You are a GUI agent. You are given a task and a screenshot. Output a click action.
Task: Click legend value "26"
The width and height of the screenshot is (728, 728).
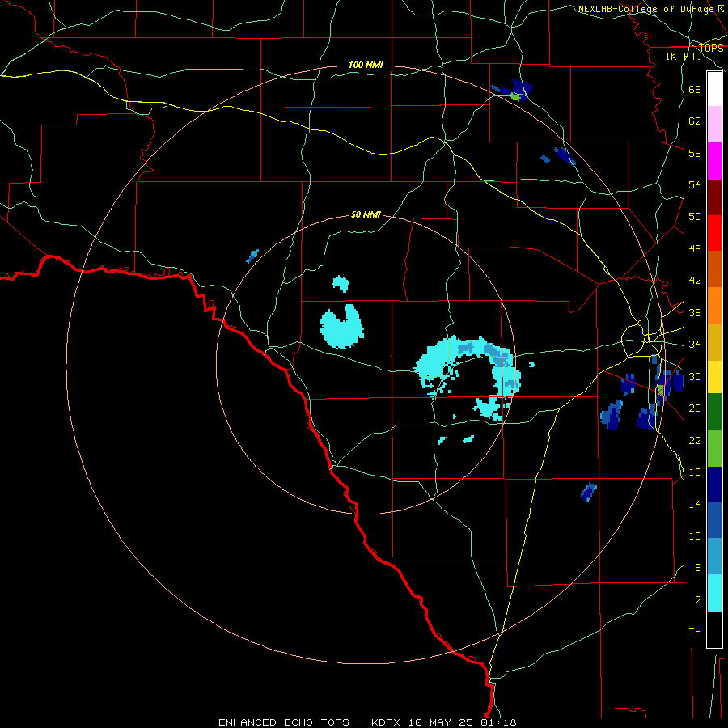tap(695, 408)
